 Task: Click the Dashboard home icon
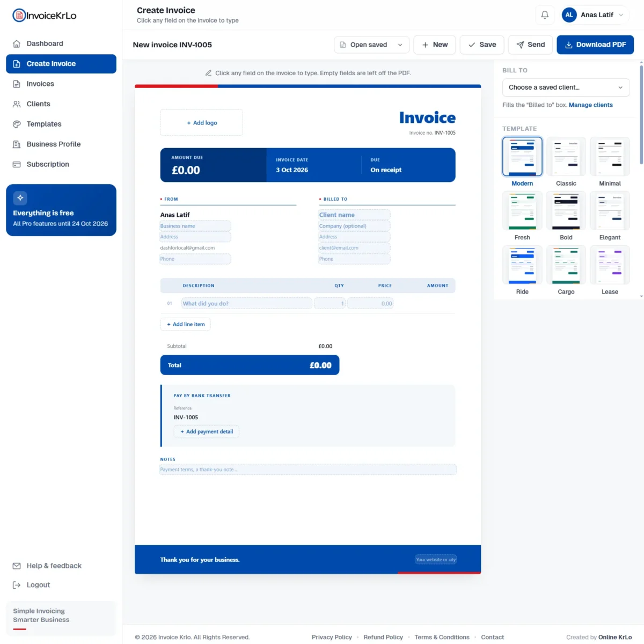pyautogui.click(x=17, y=43)
